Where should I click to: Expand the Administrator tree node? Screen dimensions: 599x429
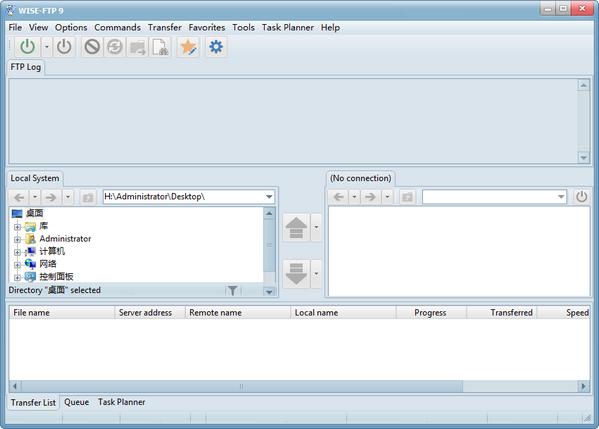point(17,240)
